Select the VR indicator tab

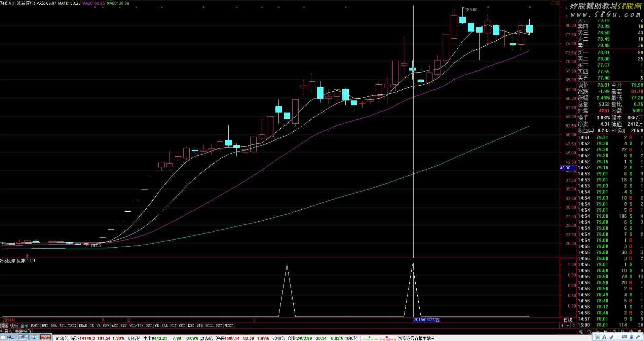tap(99, 326)
